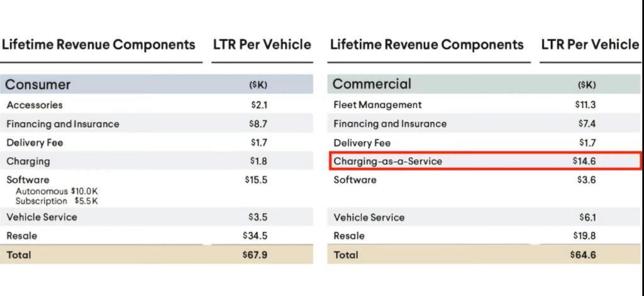
Task: Click the LTR Per Vehicle heading above Commercial
Action: [590, 45]
